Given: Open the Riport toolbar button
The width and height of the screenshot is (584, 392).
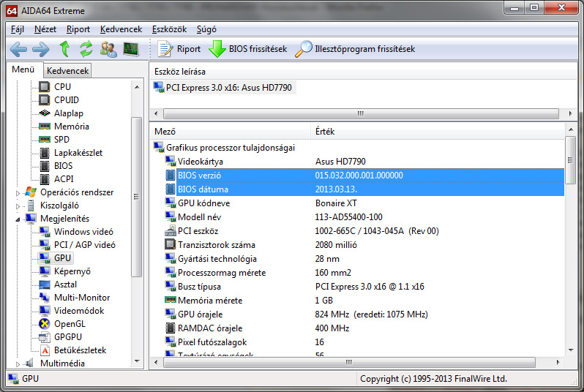Looking at the screenshot, I should click(x=179, y=49).
